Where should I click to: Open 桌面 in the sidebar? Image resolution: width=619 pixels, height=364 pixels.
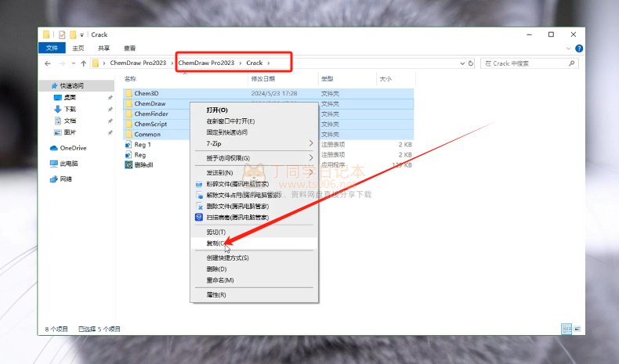(70, 97)
